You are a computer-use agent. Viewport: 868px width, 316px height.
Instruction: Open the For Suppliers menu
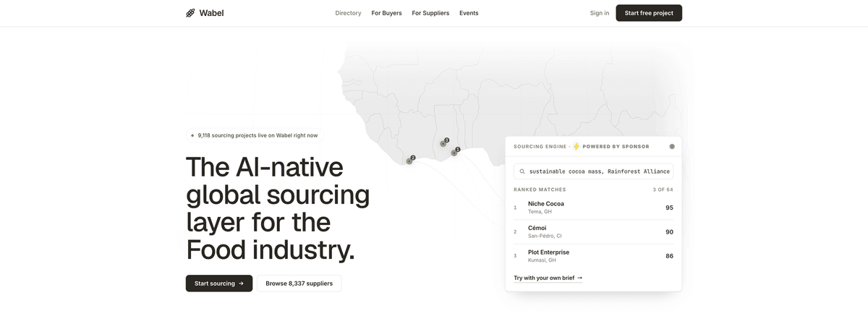(430, 13)
